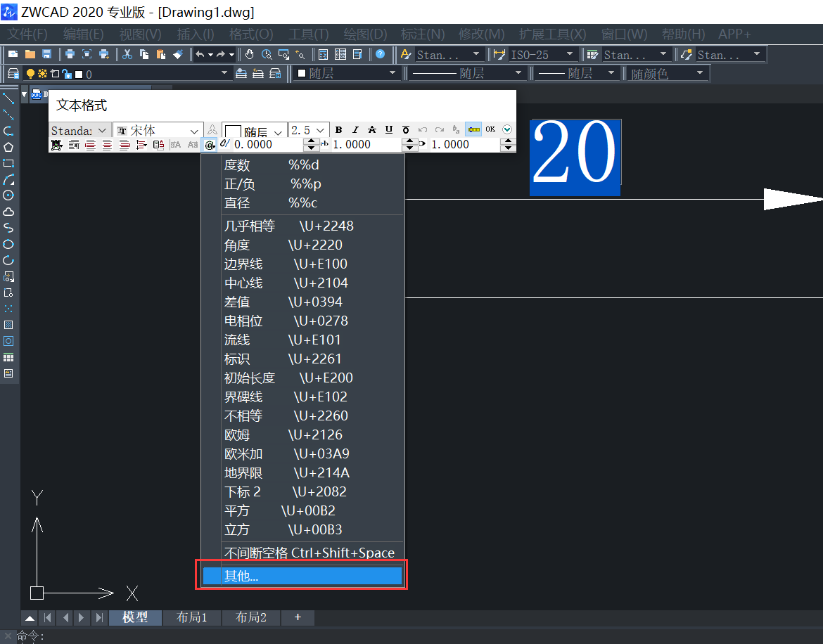823x644 pixels.
Task: Toggle underline text formatting
Action: coord(388,130)
